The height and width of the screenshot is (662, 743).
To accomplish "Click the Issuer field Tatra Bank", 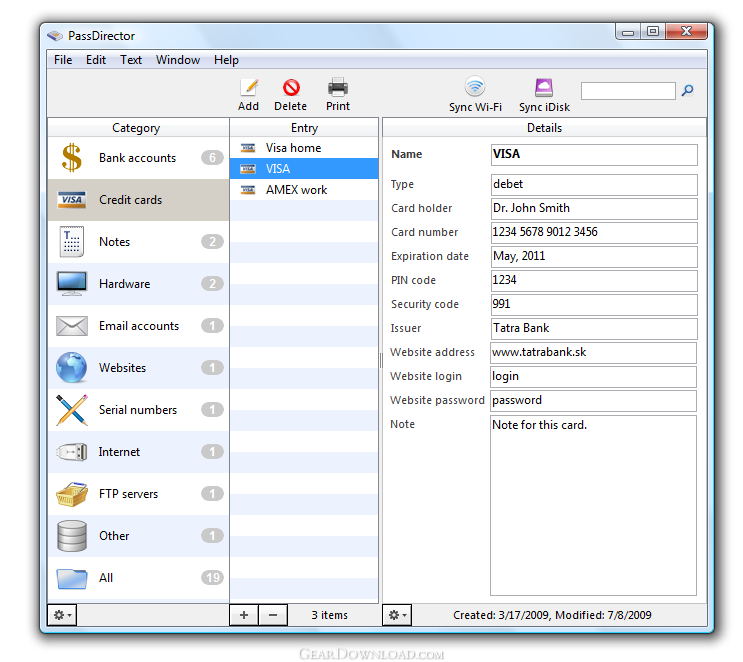I will (x=594, y=329).
